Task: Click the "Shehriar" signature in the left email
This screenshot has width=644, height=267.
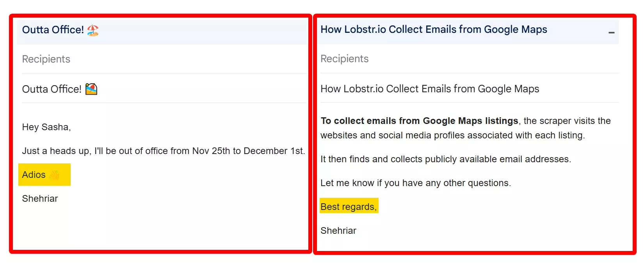Action: 40,199
